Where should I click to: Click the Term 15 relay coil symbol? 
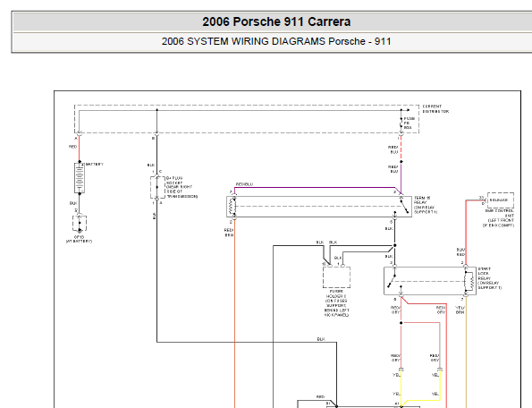pyautogui.click(x=232, y=207)
